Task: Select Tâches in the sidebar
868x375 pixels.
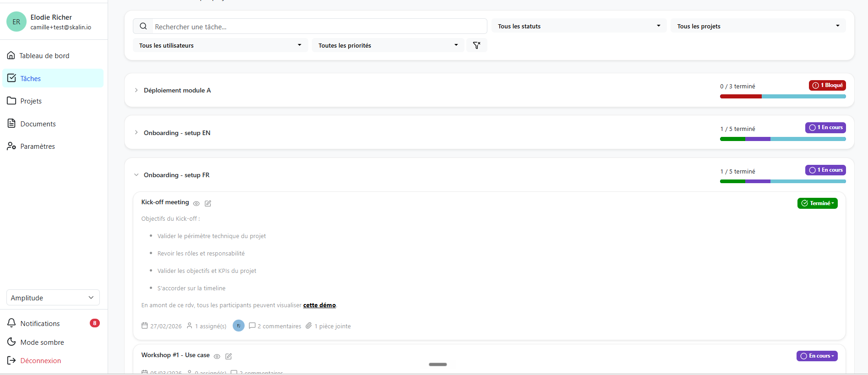Action: coord(53,78)
